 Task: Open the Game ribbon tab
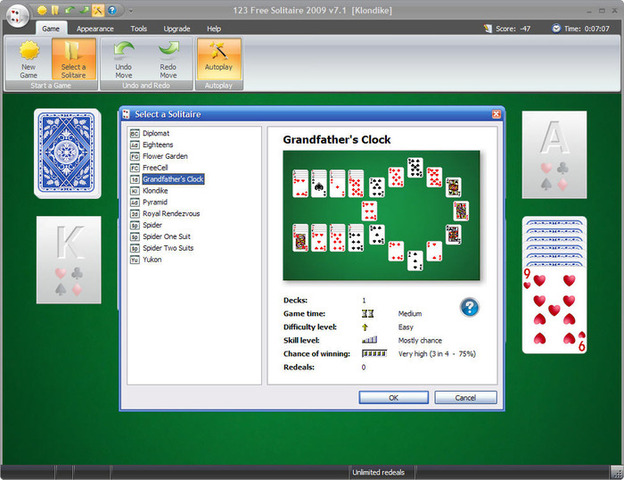click(x=51, y=29)
